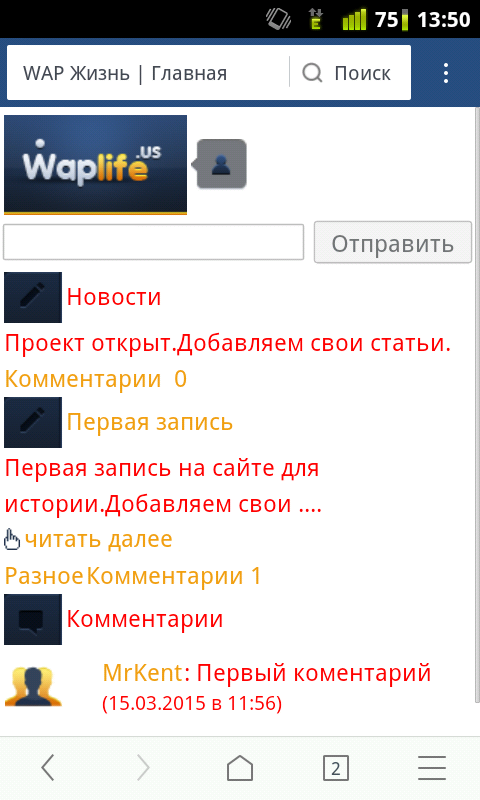Click the Отправить button
The image size is (480, 800).
pyautogui.click(x=393, y=243)
